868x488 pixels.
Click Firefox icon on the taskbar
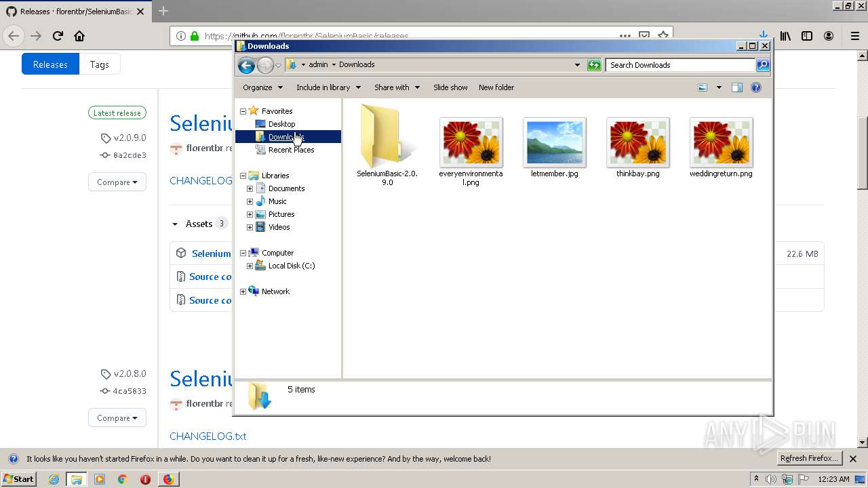tap(168, 479)
